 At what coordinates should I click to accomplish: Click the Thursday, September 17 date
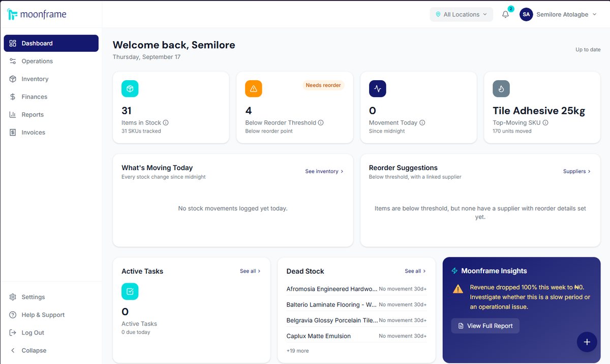(146, 57)
